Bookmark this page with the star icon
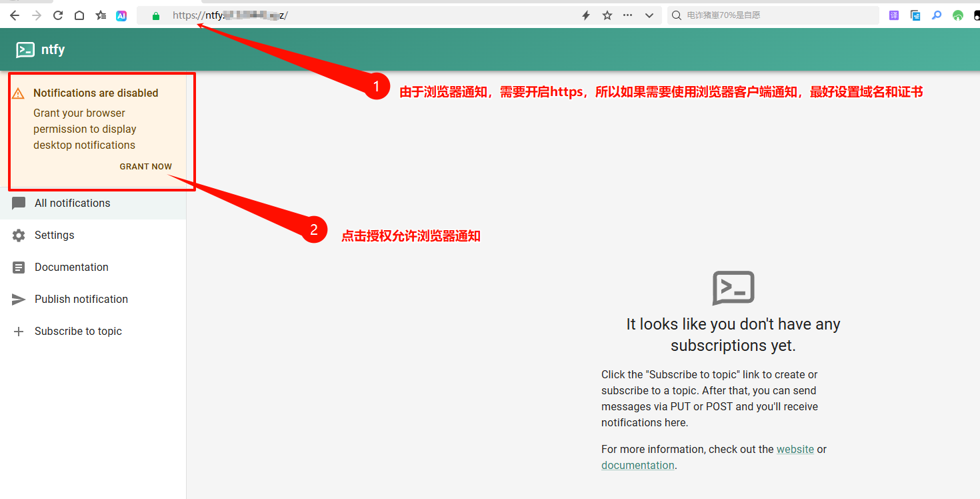 tap(607, 15)
